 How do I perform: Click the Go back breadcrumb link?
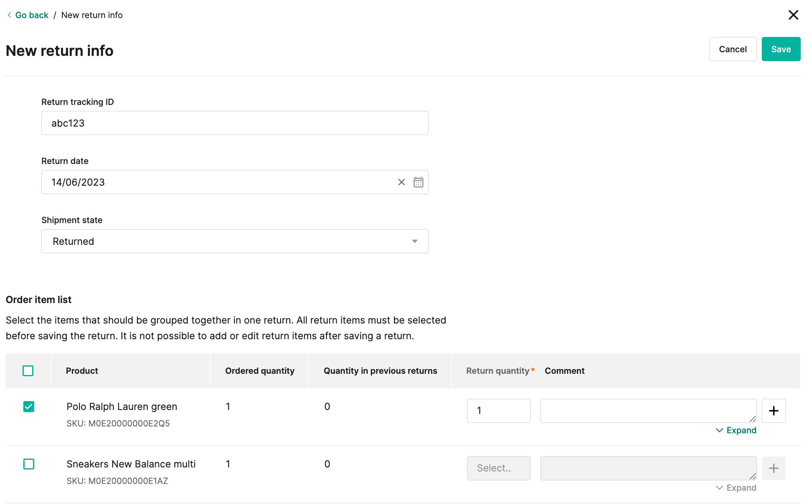32,15
